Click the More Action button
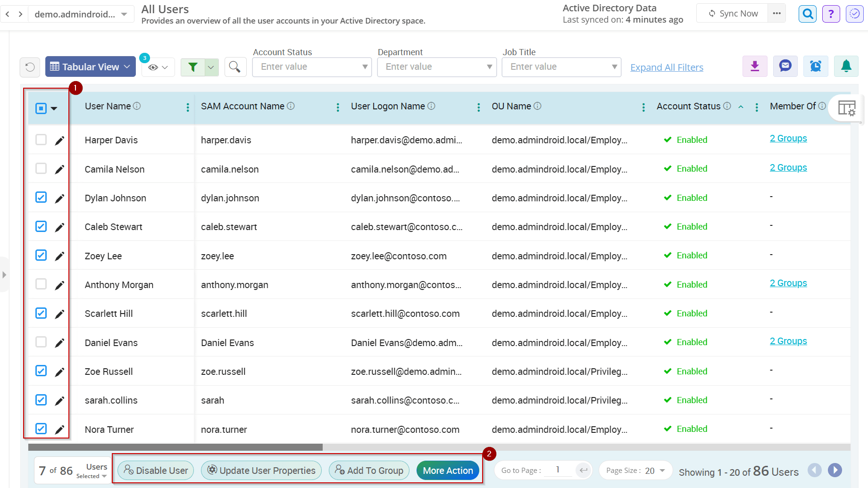This screenshot has width=868, height=488. pos(448,470)
